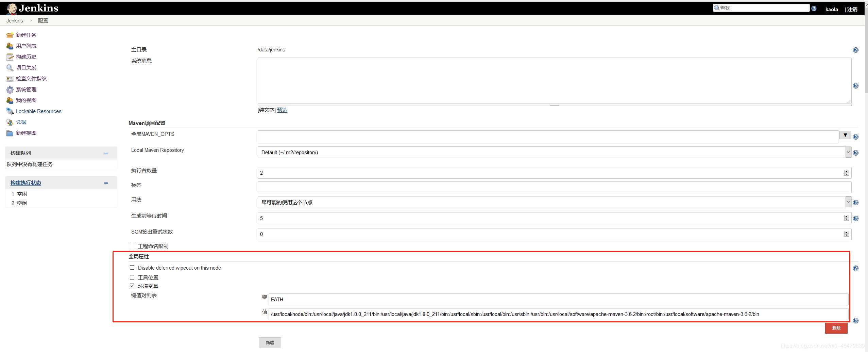Click the PATH key input field

coord(558,299)
